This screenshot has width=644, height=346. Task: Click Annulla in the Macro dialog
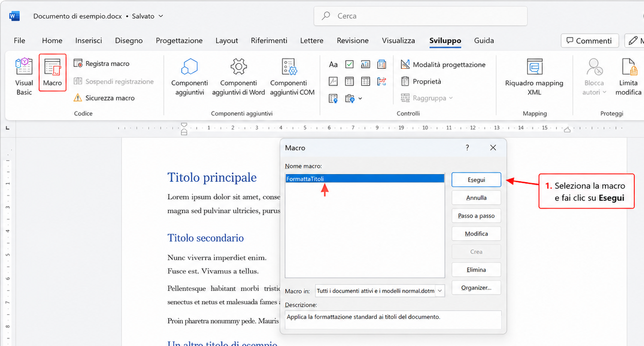[476, 198]
